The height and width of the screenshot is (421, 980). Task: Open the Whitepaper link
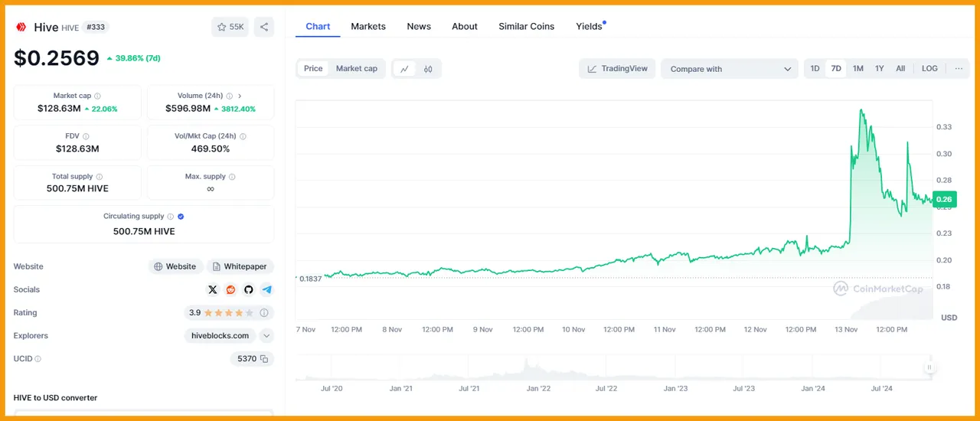click(240, 266)
